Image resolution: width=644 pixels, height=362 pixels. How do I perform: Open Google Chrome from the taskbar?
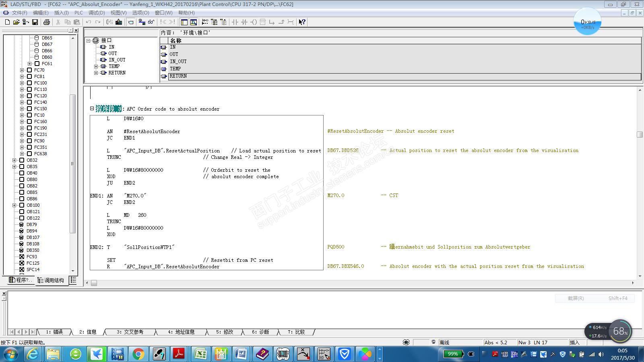pos(138,354)
